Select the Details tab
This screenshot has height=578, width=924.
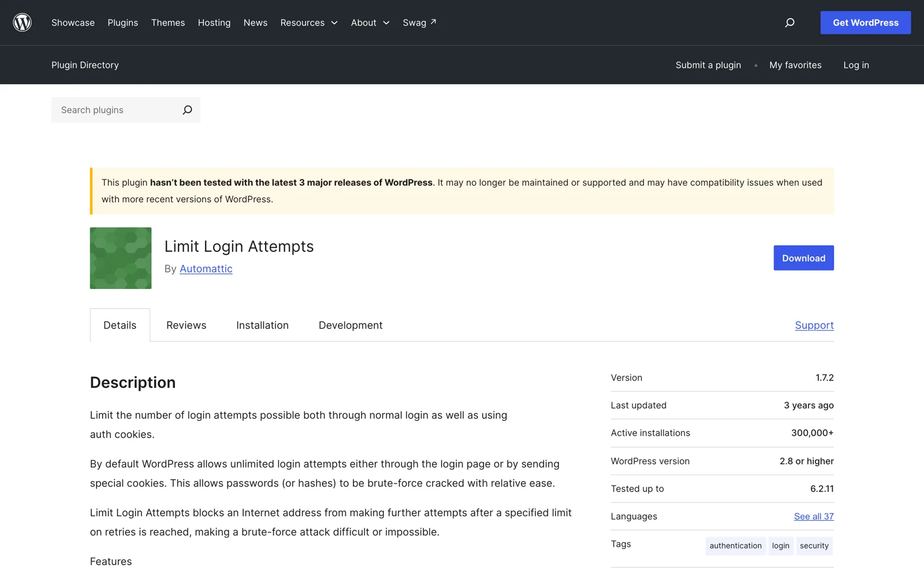pos(120,325)
